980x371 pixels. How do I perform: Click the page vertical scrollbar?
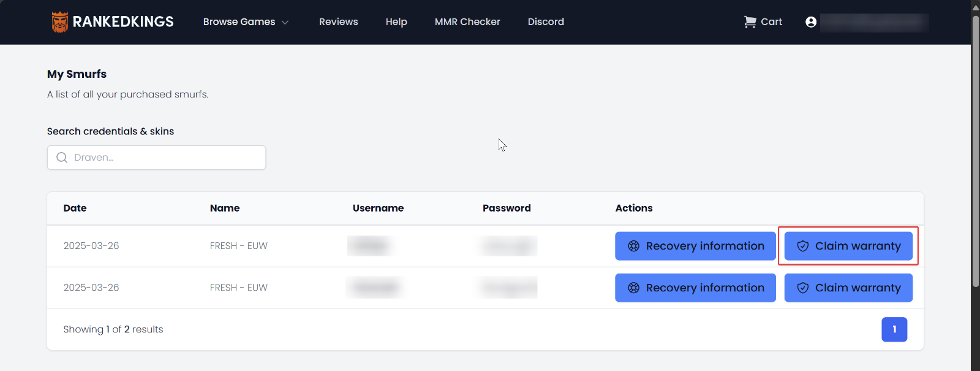click(975, 153)
